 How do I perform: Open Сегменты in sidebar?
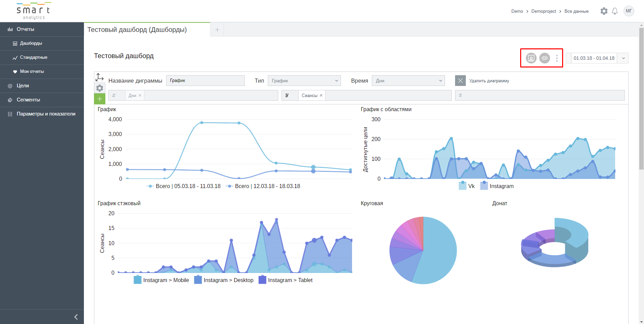pos(42,100)
